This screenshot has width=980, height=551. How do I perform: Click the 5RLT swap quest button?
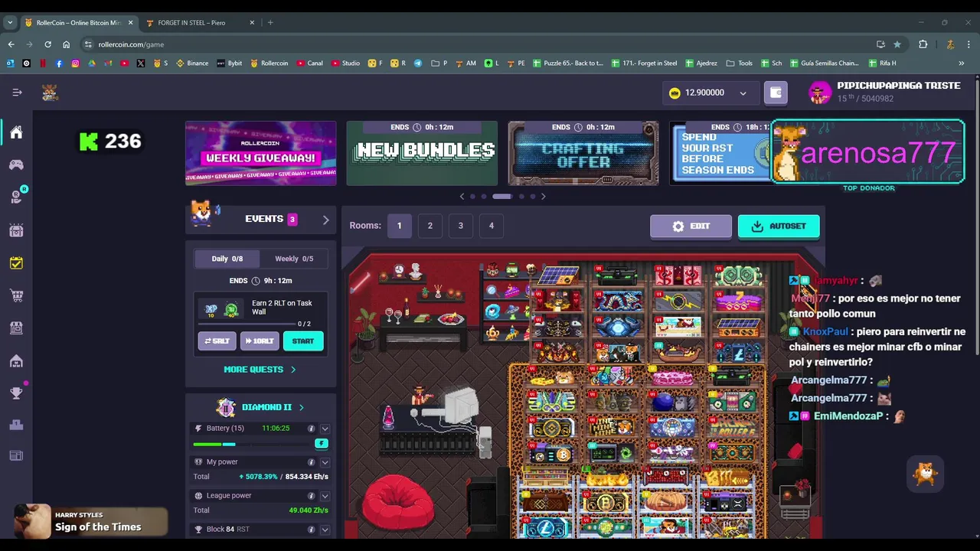click(x=217, y=341)
